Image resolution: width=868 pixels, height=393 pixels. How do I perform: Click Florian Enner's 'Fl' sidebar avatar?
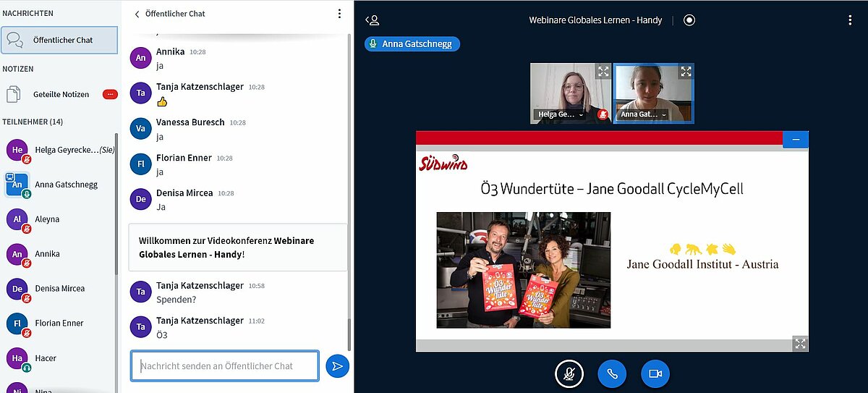[x=17, y=322]
